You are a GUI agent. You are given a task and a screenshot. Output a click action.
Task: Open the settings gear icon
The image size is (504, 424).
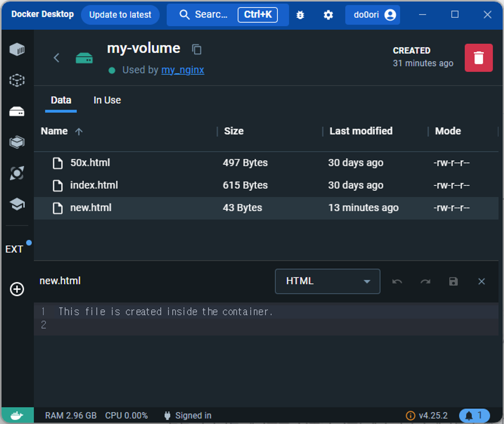[328, 15]
